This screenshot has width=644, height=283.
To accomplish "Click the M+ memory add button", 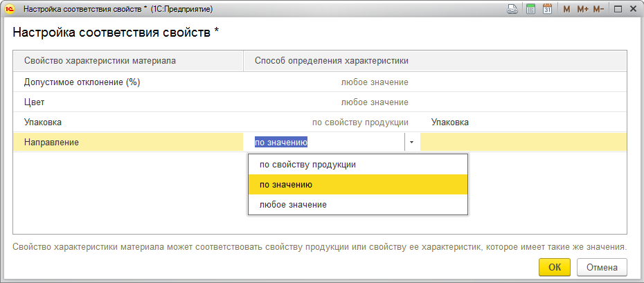I will coord(582,9).
